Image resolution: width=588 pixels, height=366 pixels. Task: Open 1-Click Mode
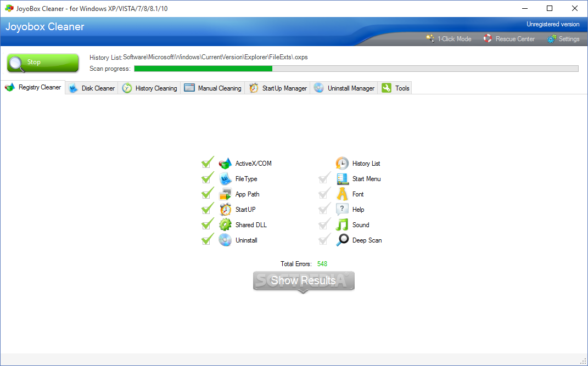[449, 38]
